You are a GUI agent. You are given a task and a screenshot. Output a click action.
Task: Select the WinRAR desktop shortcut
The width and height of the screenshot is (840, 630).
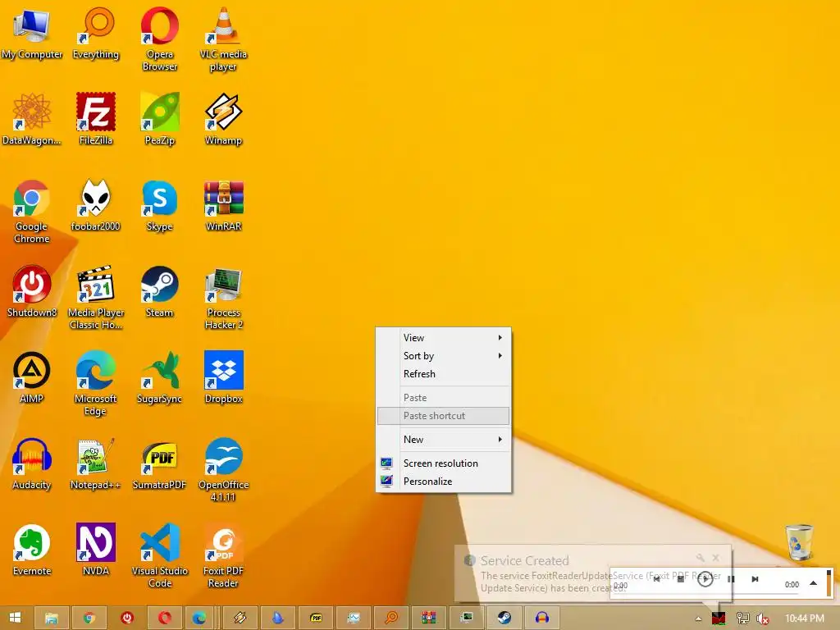tap(223, 206)
